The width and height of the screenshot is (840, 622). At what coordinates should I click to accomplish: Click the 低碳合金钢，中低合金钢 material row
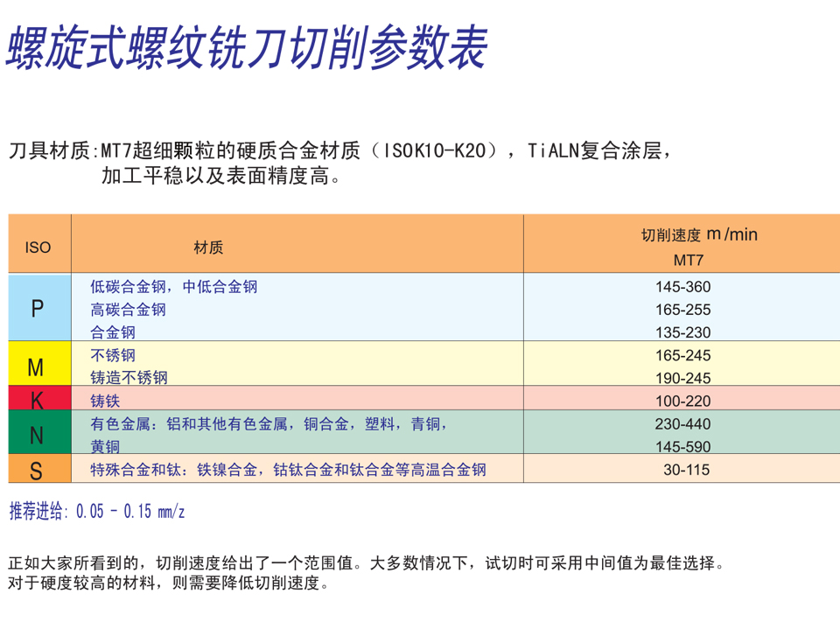174,287
